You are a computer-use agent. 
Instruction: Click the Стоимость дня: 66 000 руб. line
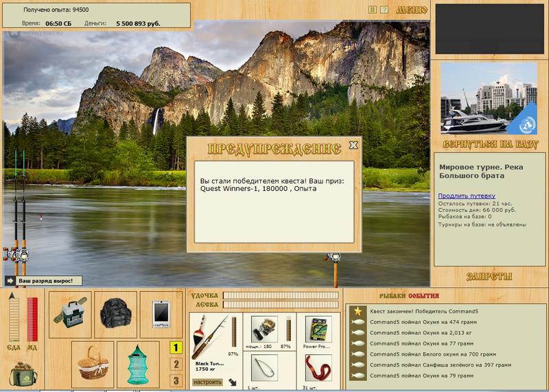tap(476, 210)
